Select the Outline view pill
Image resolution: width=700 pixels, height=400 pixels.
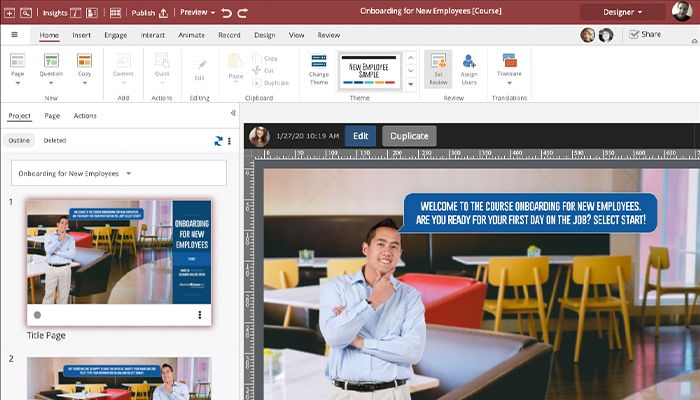pos(19,141)
